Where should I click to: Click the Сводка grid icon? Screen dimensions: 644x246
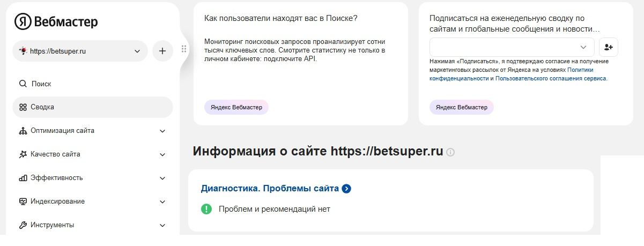coord(23,107)
